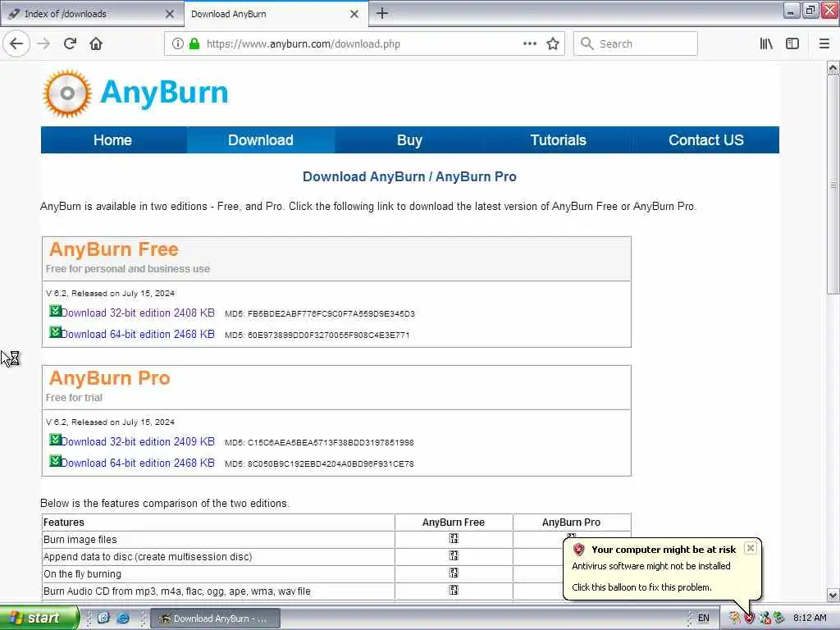
Task: Click 'Download AnyBurn / AnyBurn Pro' title
Action: click(x=409, y=177)
